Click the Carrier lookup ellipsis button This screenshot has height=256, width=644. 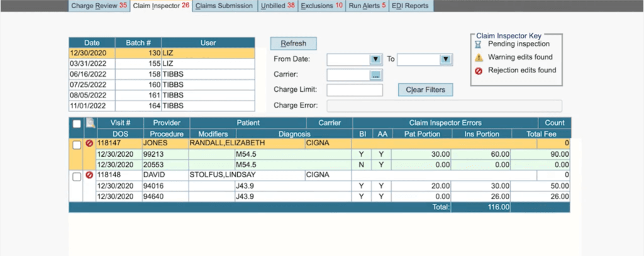pos(375,75)
